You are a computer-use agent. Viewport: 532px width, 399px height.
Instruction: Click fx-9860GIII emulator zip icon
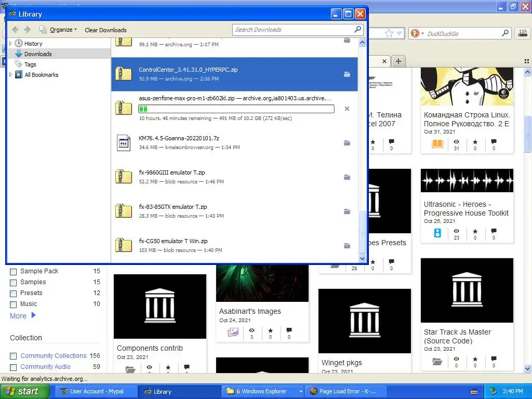tap(124, 177)
